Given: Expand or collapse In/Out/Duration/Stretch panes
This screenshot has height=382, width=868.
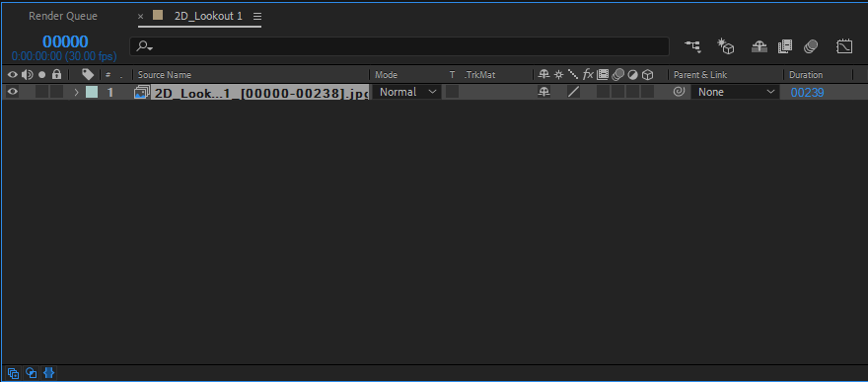Looking at the screenshot, I should [48, 372].
